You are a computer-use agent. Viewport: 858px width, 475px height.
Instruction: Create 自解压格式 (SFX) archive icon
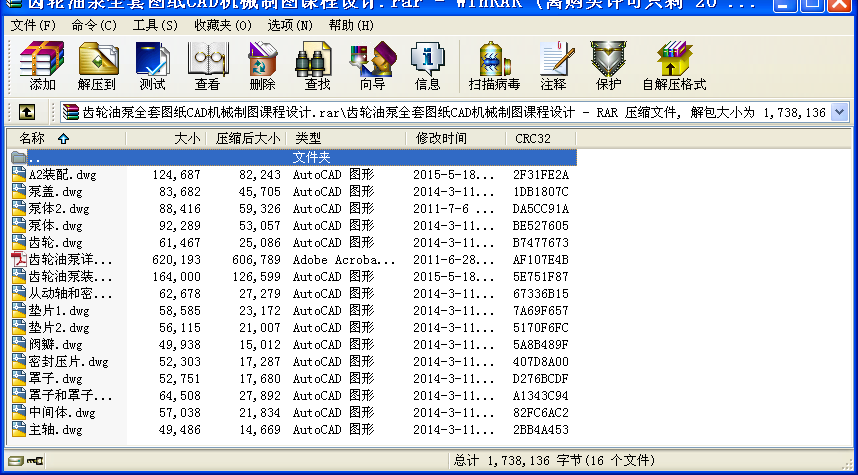[x=674, y=66]
